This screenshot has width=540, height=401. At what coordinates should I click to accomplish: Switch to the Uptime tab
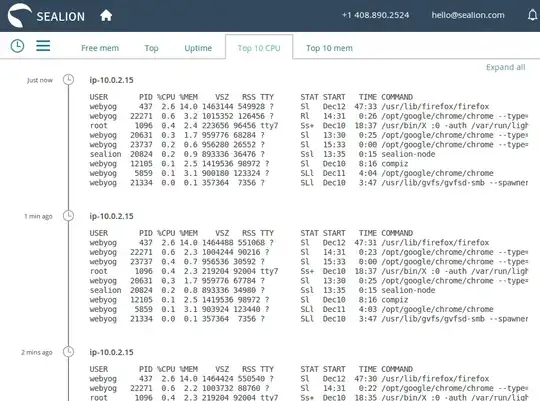click(x=198, y=48)
